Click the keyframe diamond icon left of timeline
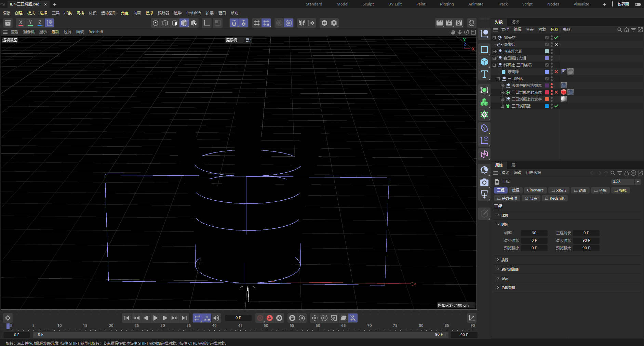The width and height of the screenshot is (644, 346). coord(8,318)
